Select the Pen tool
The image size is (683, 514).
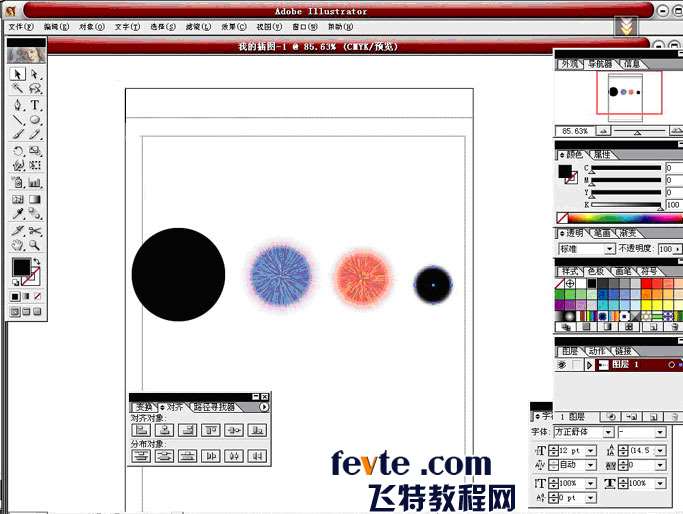click(17, 105)
